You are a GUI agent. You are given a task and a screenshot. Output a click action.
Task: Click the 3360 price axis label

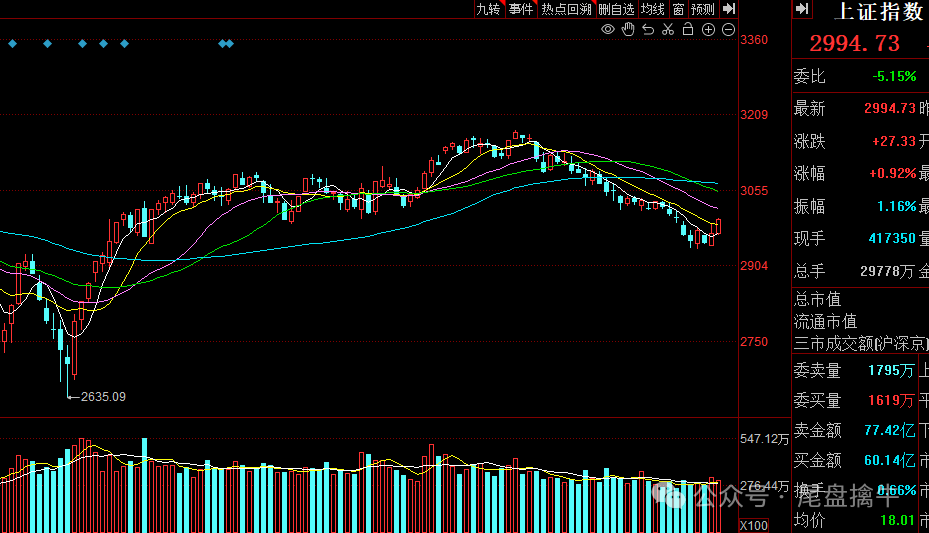point(754,40)
